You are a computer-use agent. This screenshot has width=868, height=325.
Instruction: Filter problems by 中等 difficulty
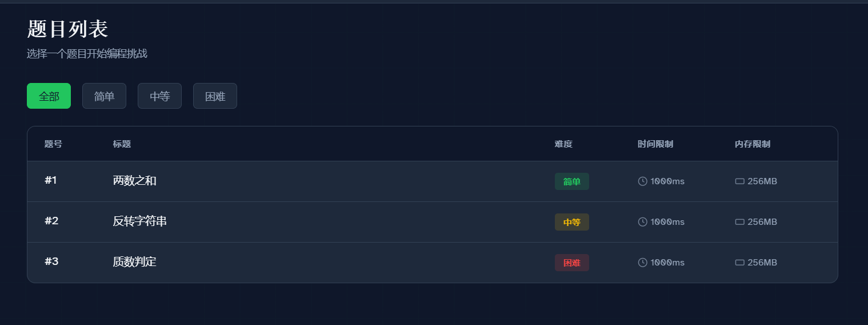(159, 96)
